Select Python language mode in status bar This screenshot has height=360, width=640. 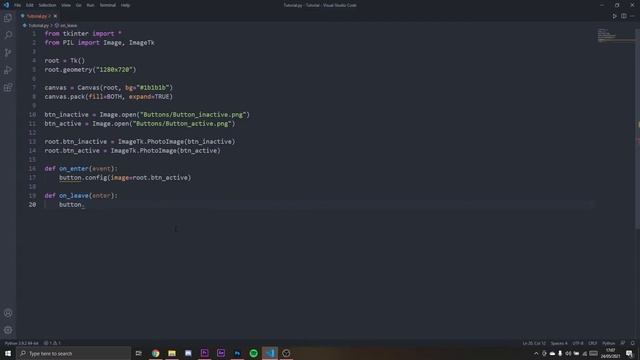608,343
